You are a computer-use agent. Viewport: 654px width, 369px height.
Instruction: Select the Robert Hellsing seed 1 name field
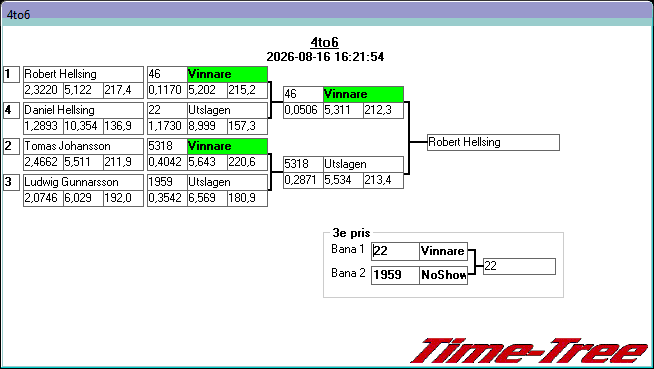(83, 74)
